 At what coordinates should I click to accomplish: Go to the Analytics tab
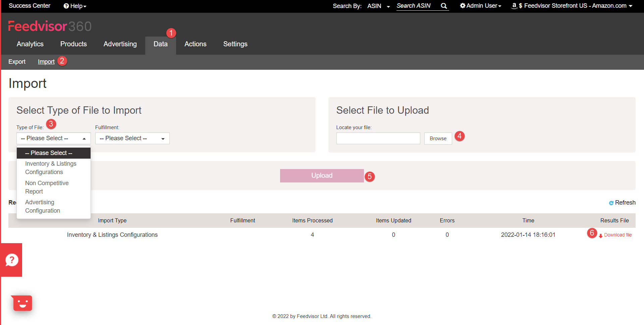30,44
